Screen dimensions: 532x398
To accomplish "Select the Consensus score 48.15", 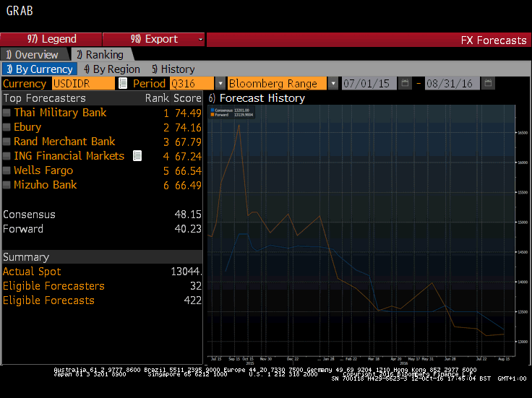I will tap(188, 215).
